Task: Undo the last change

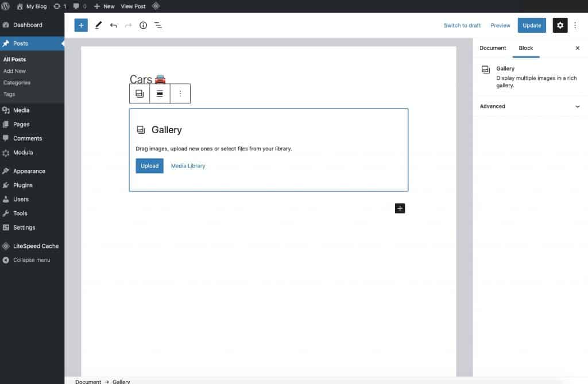Action: point(114,25)
